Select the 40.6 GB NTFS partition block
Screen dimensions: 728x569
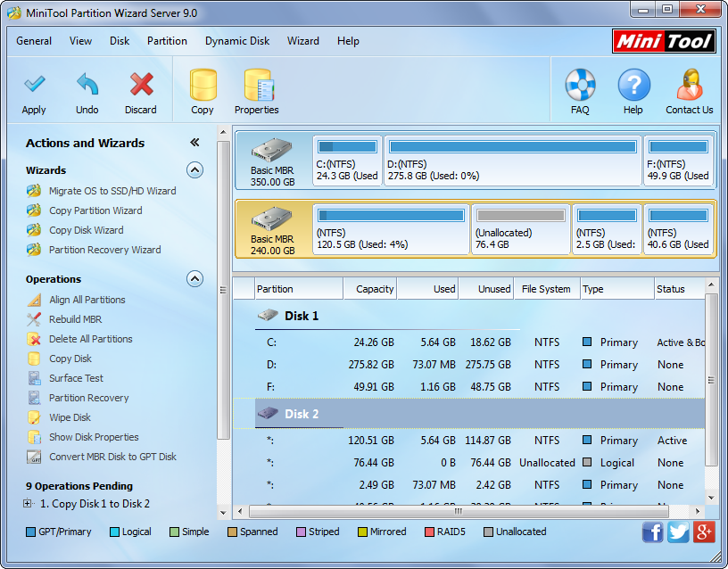(678, 229)
